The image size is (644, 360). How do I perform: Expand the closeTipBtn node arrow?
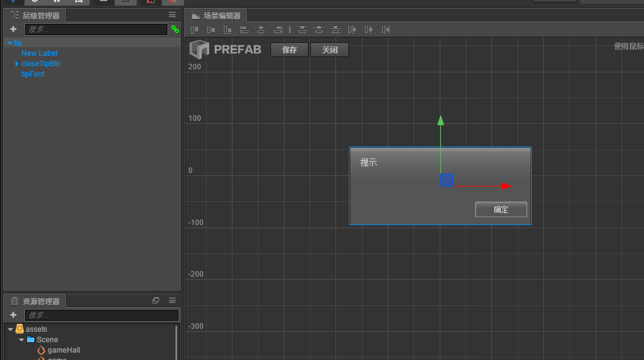(17, 64)
